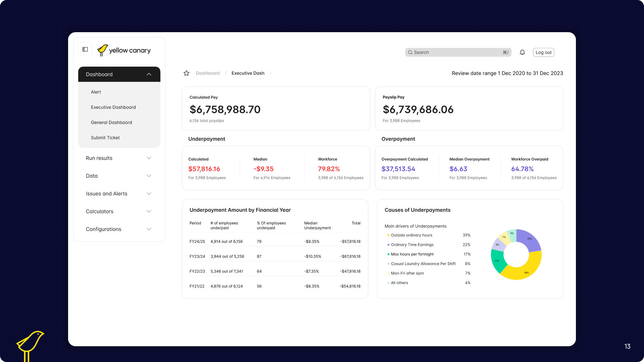Go to Dashboard breadcrumb link
This screenshot has height=362, width=644.
click(x=208, y=73)
